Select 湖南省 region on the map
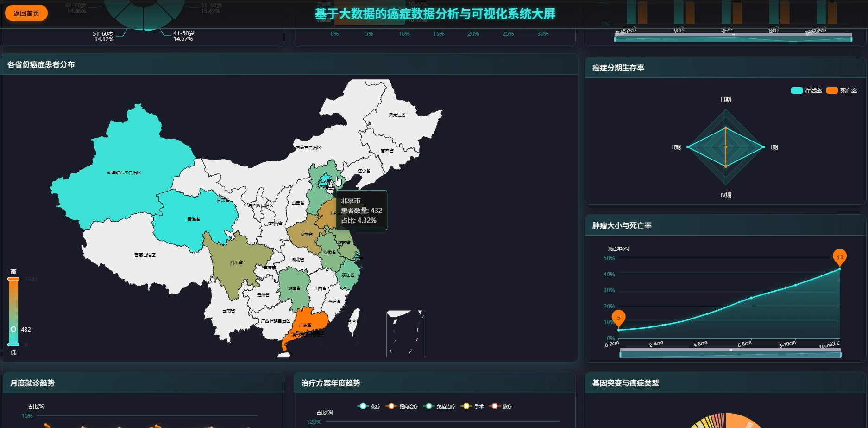 coord(294,288)
